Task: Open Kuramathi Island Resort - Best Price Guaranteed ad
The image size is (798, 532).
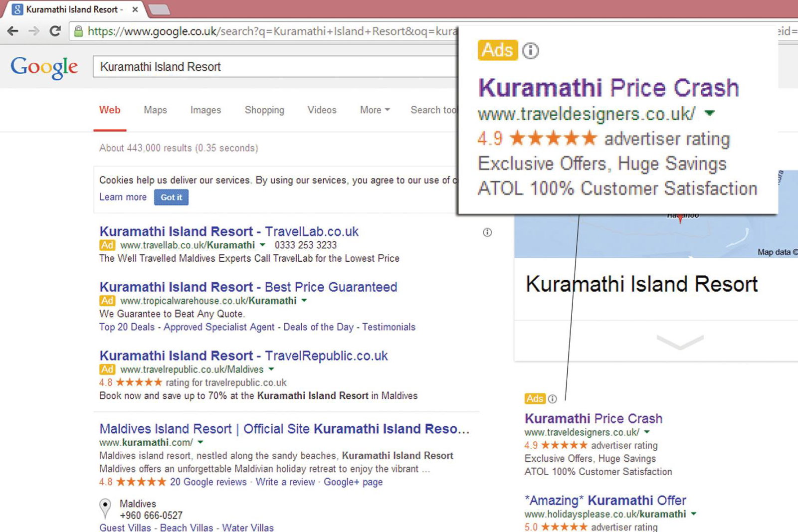Action: [248, 287]
